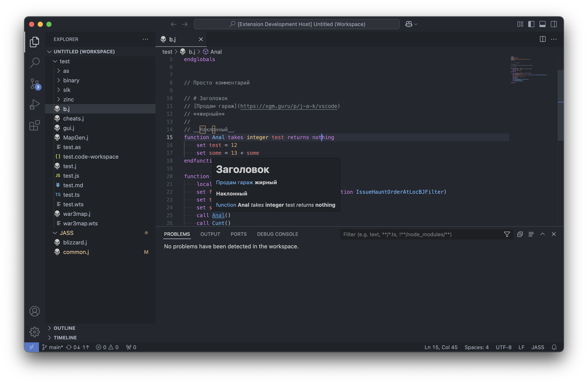This screenshot has width=588, height=384.
Task: Click the Продам гараж link in hover
Action: click(x=234, y=182)
